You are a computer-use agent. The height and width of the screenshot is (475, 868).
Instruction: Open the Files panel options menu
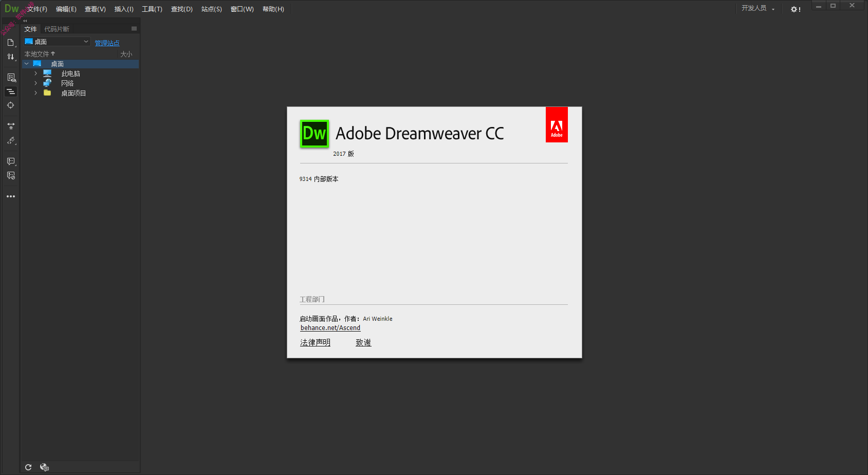pyautogui.click(x=134, y=29)
